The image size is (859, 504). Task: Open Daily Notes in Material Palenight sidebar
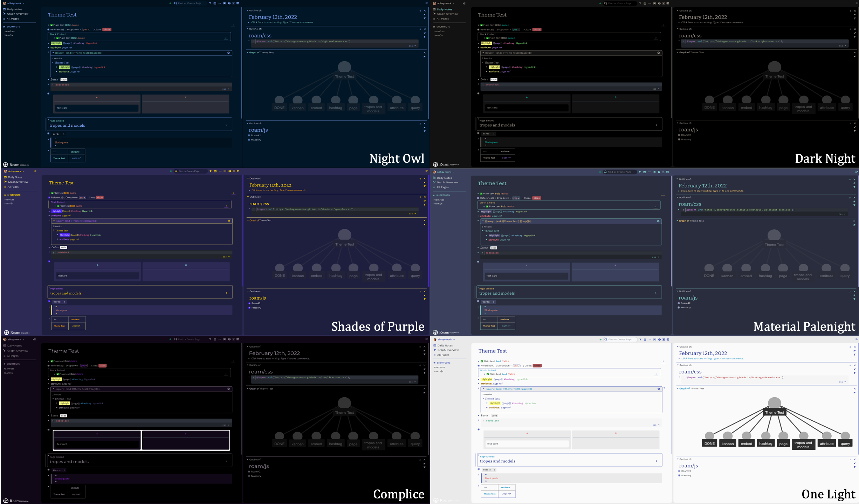tap(444, 178)
